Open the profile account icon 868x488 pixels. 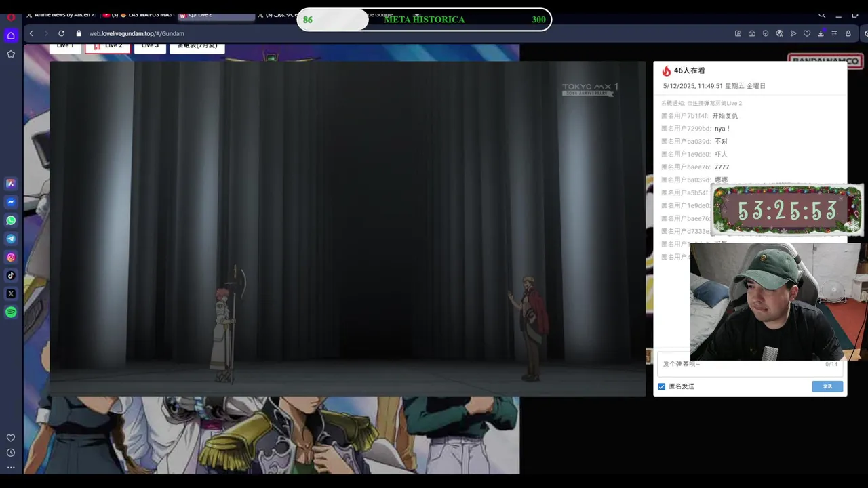(x=848, y=33)
